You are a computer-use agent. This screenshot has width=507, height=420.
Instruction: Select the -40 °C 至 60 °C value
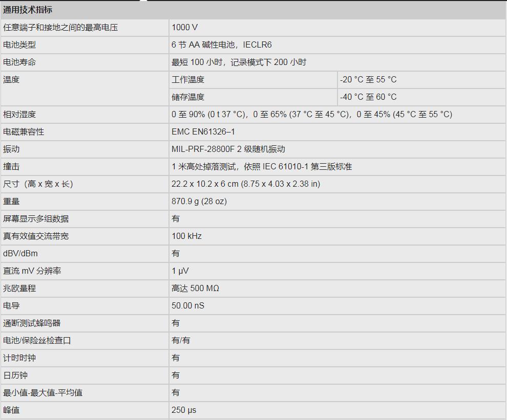pos(368,97)
